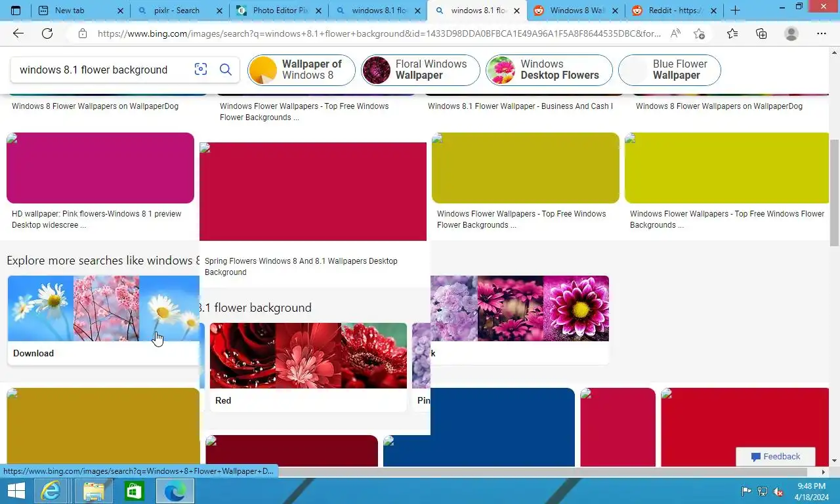The height and width of the screenshot is (504, 840).
Task: Open File Explorer from taskbar
Action: pos(94,491)
